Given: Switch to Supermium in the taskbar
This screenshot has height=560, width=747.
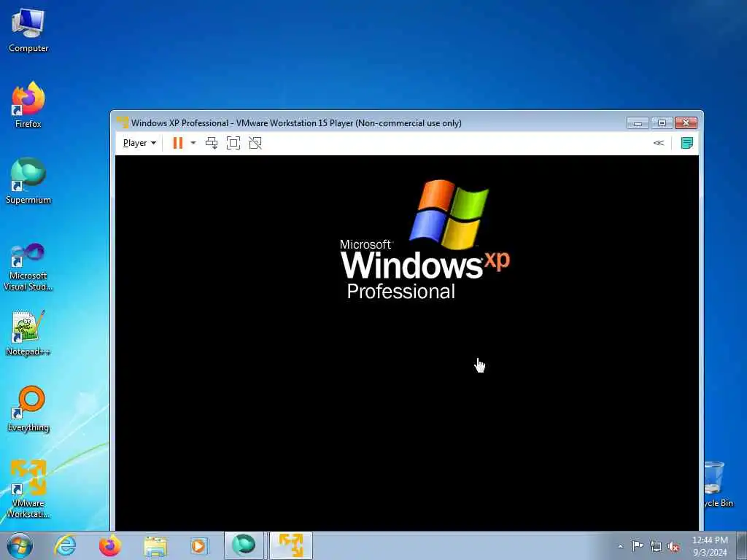Looking at the screenshot, I should point(244,545).
